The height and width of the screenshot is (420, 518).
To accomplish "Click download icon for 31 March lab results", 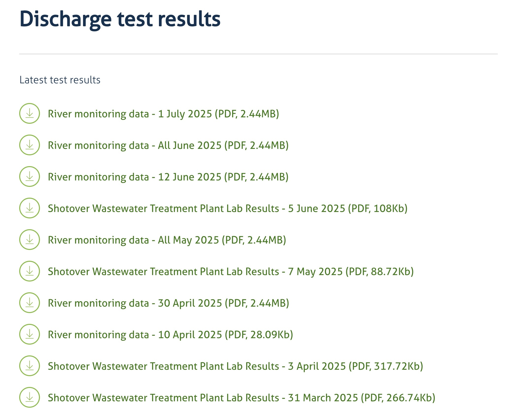I will pyautogui.click(x=30, y=397).
